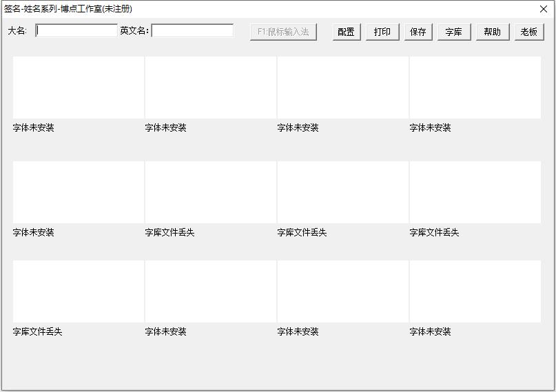Click the F1:鼠标输入法 button
Viewport: 556px width, 392px height.
click(283, 32)
